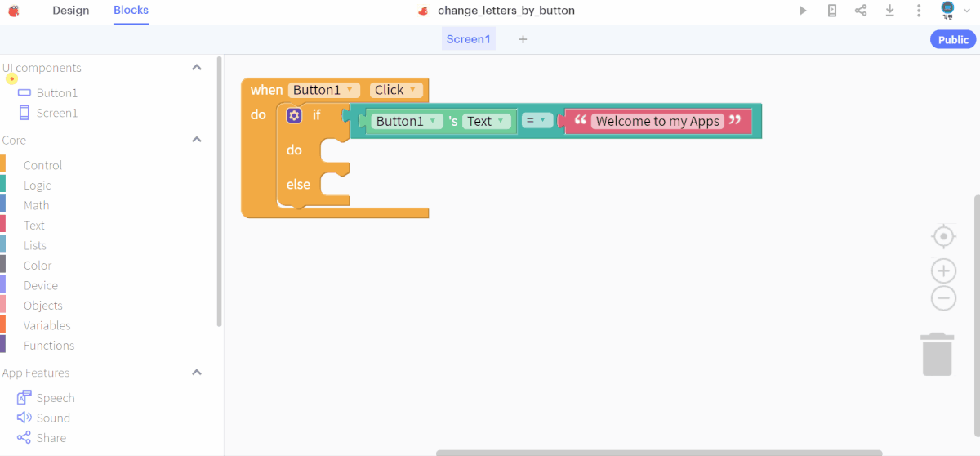The height and width of the screenshot is (456, 980).
Task: Run the live test play icon
Action: point(803,11)
